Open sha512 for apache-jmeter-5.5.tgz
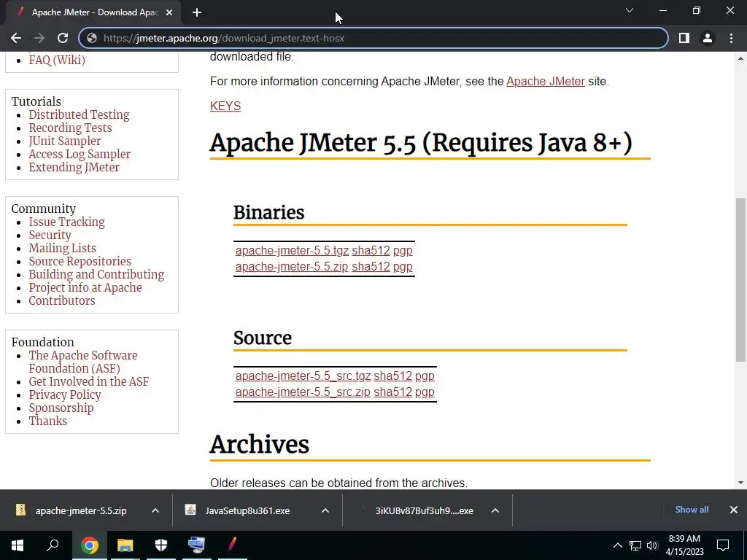This screenshot has width=747, height=560. point(371,251)
